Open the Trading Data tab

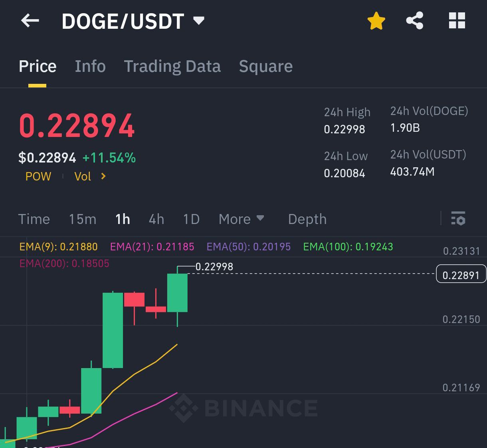172,66
